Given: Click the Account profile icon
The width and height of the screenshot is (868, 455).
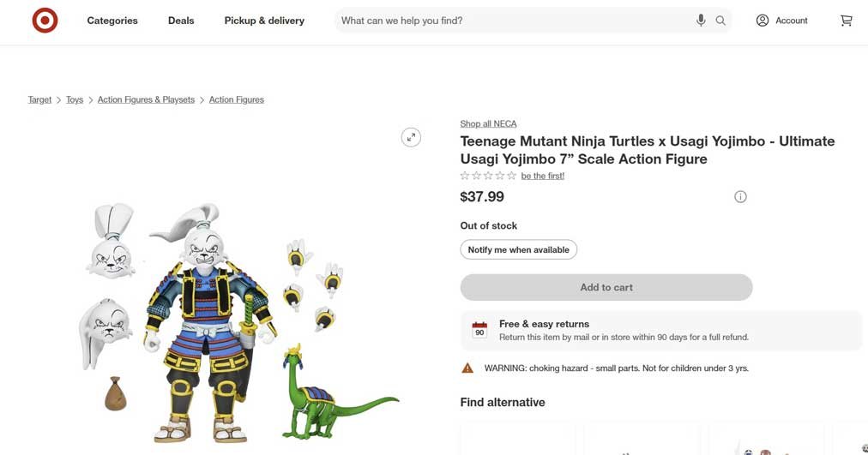Looking at the screenshot, I should pos(763,21).
